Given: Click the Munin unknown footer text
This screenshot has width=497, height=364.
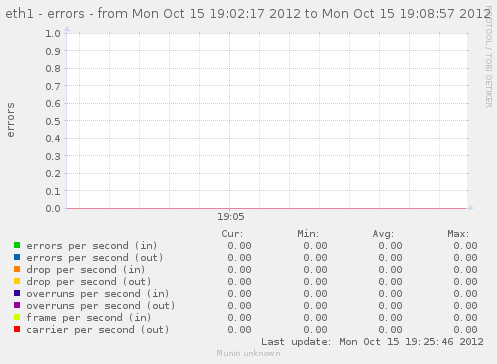Looking at the screenshot, I should 248,353.
